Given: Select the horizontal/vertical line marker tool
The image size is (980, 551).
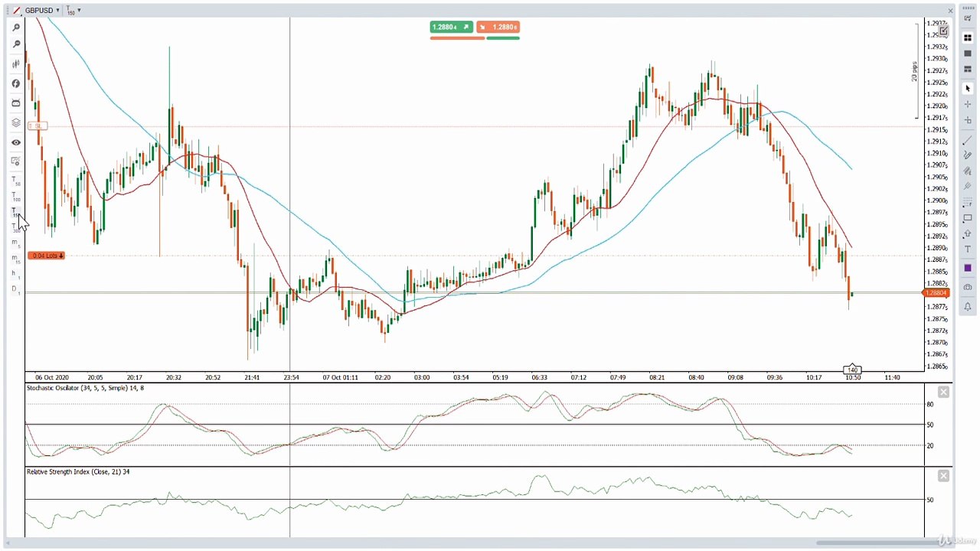Looking at the screenshot, I should [968, 121].
